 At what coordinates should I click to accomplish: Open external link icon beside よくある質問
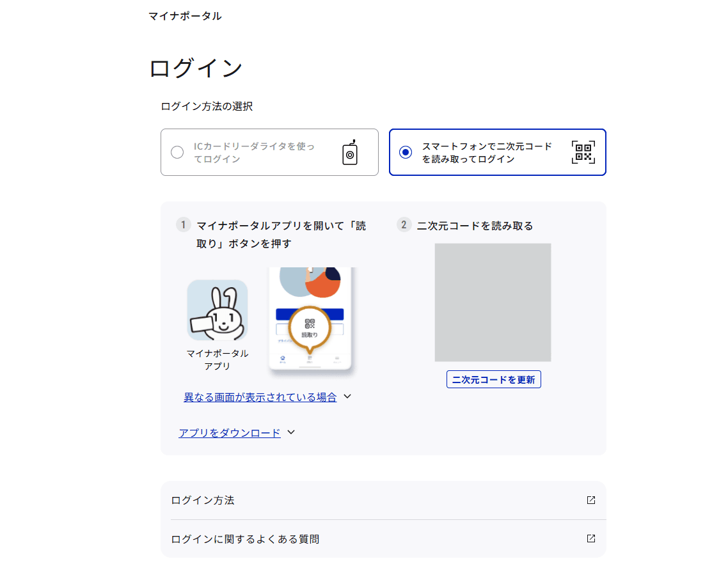590,538
